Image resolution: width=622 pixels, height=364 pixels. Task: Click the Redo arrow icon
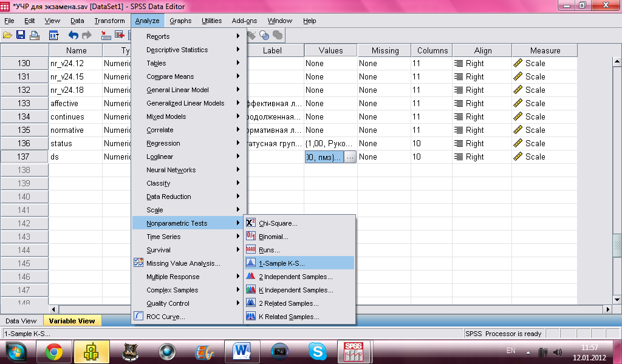pos(87,35)
